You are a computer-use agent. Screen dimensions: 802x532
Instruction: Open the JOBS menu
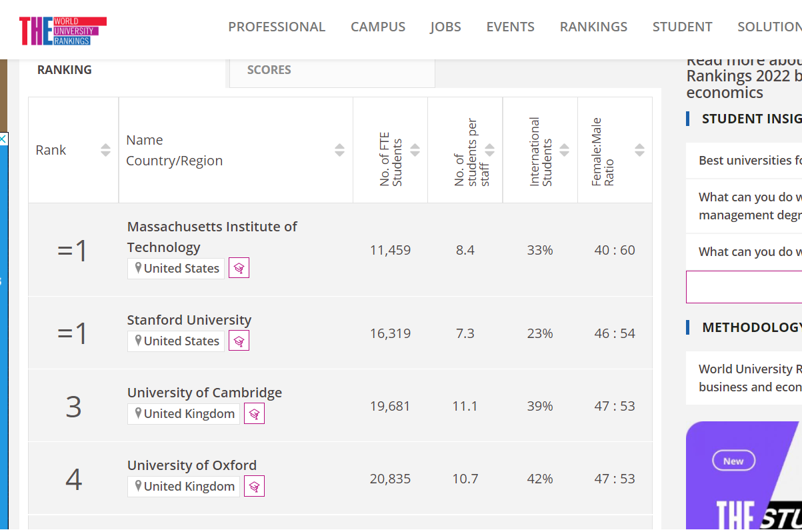445,27
